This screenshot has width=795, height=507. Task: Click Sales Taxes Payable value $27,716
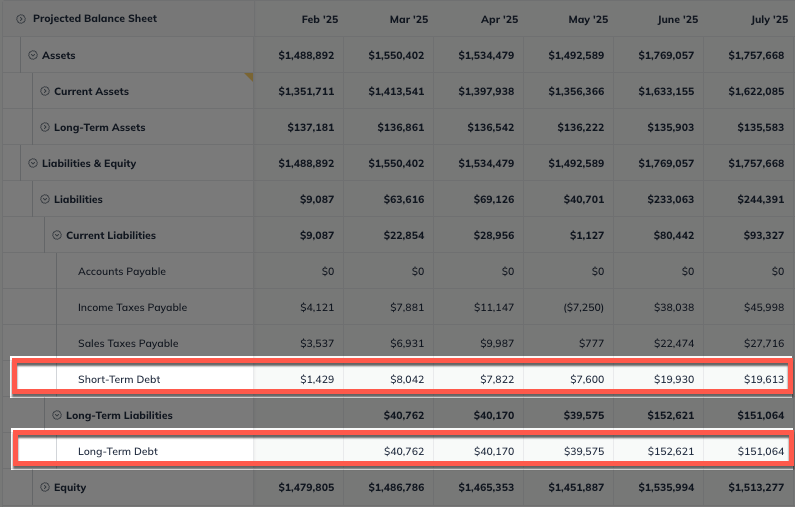pos(764,343)
